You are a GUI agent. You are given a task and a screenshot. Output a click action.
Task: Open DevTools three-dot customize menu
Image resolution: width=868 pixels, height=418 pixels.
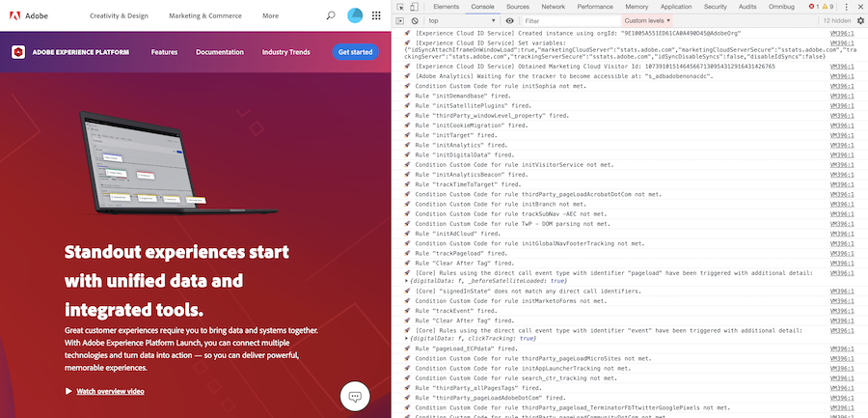846,7
